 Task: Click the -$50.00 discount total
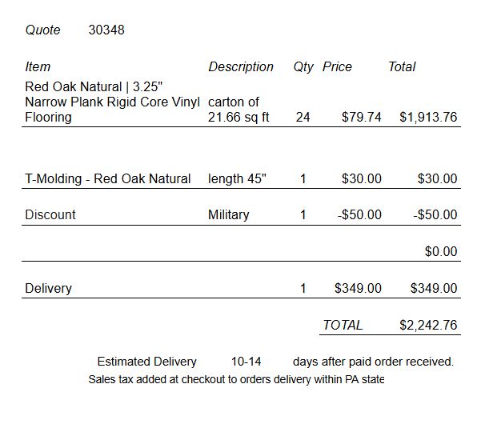(435, 214)
